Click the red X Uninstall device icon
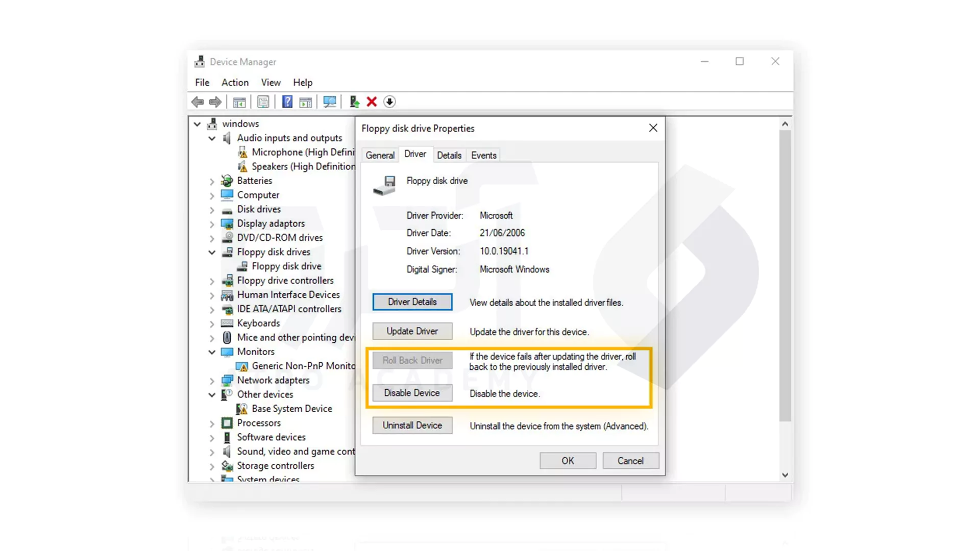The width and height of the screenshot is (980, 551). pos(372,102)
